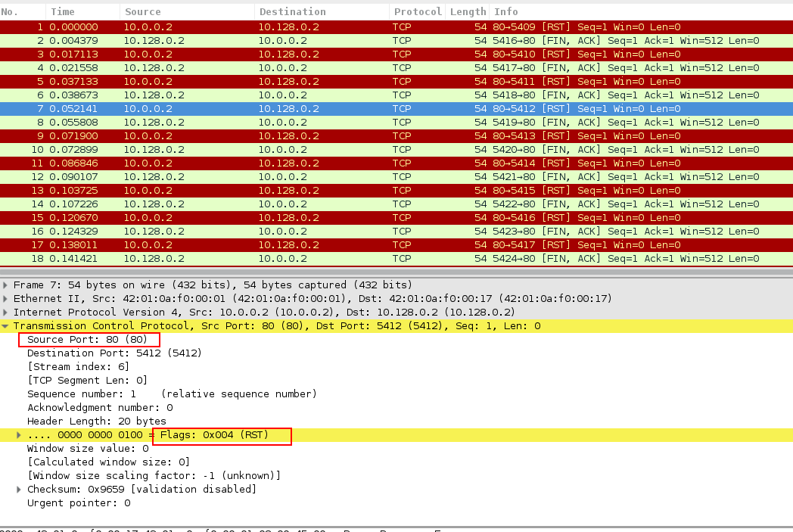
Task: Select packet 16 at time 0.124329
Action: coord(396,232)
